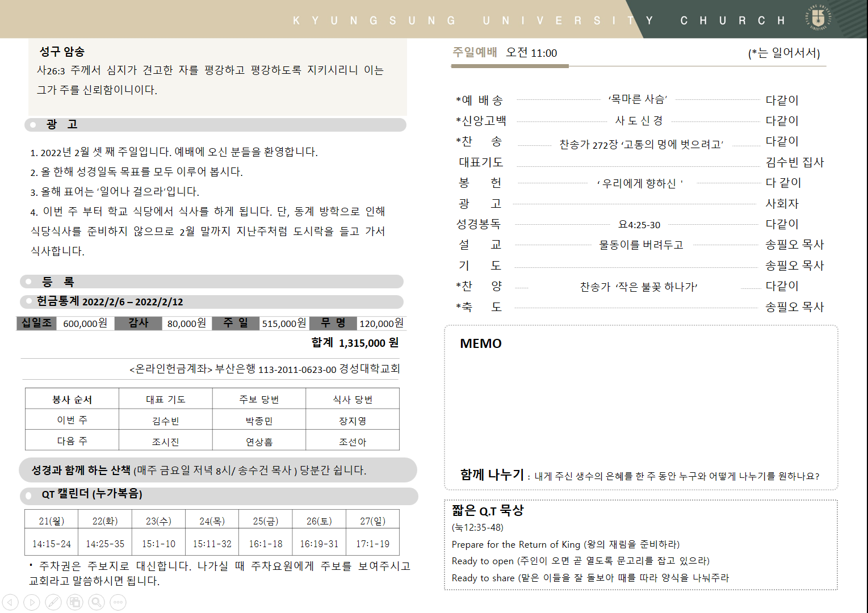Click the offering song '우리에게 향하신'
The image size is (868, 613).
coord(640,183)
